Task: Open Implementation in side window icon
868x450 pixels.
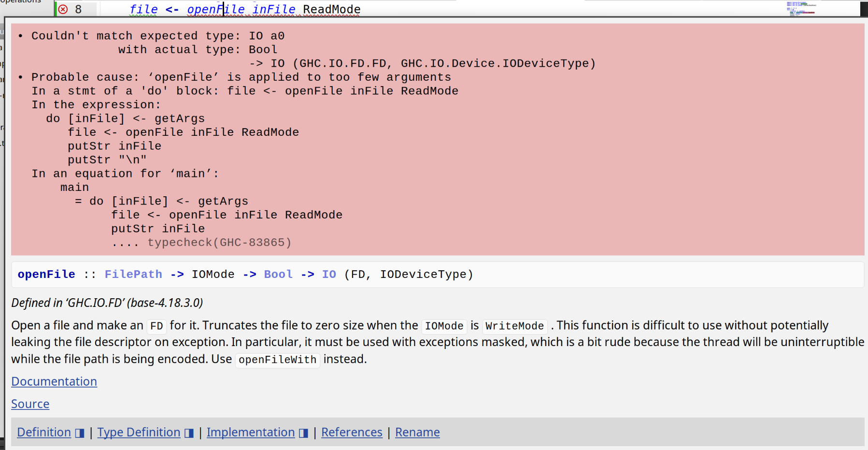Action: 303,433
